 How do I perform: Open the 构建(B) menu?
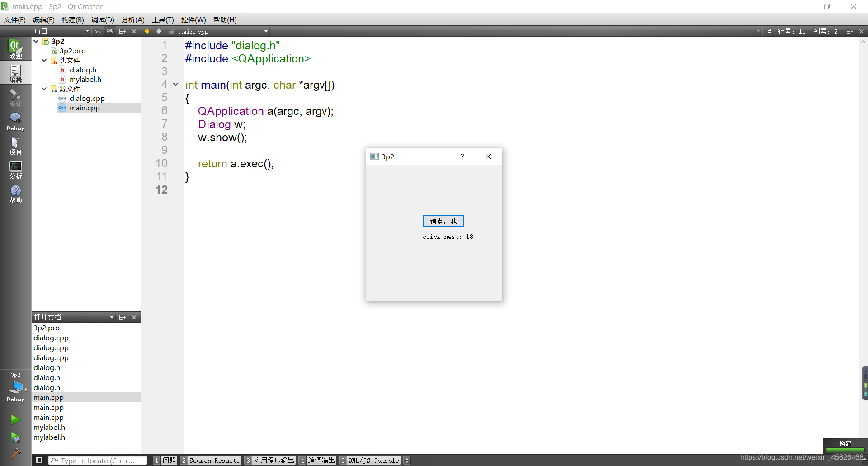coord(73,19)
